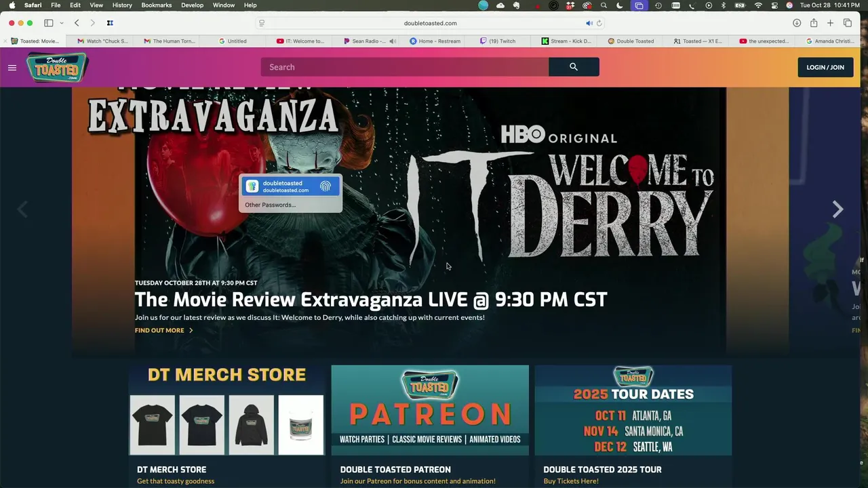Click the DOUBLE TOASTED 2025 TOUR heading
Viewport: 868px width, 488px height.
602,470
